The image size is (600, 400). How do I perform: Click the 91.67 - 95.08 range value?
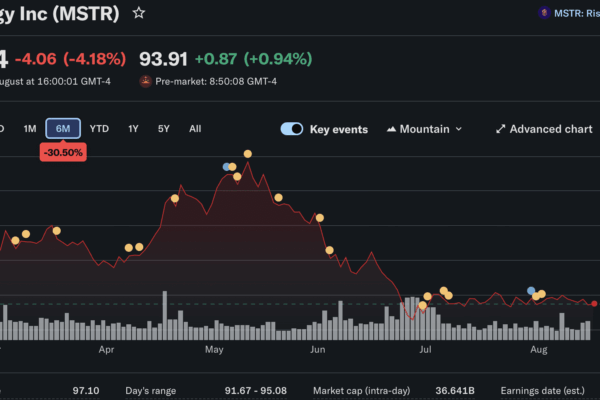[256, 391]
